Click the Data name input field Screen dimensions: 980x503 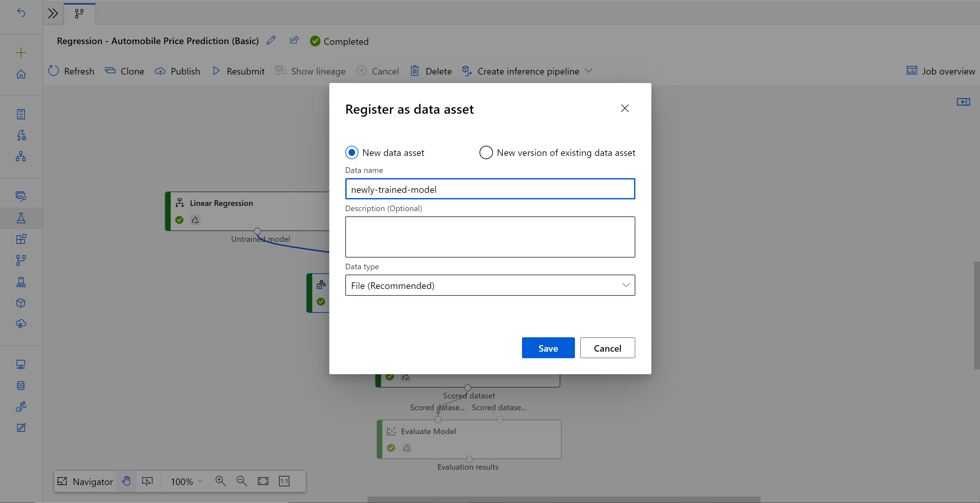490,189
